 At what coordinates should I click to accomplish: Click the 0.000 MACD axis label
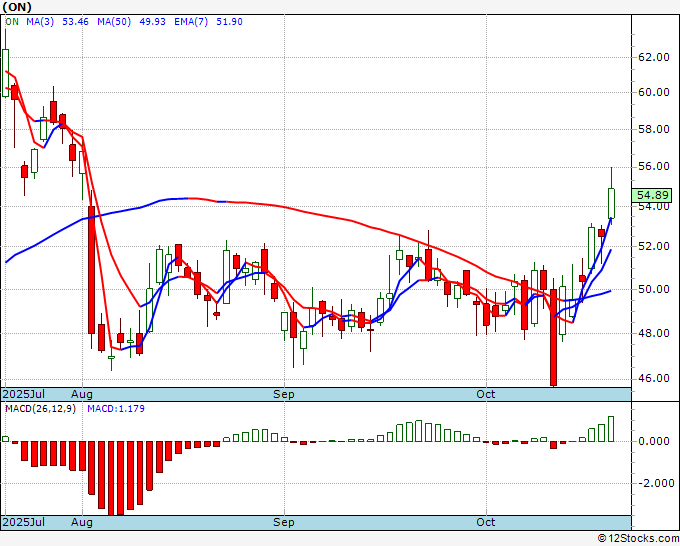pos(653,441)
